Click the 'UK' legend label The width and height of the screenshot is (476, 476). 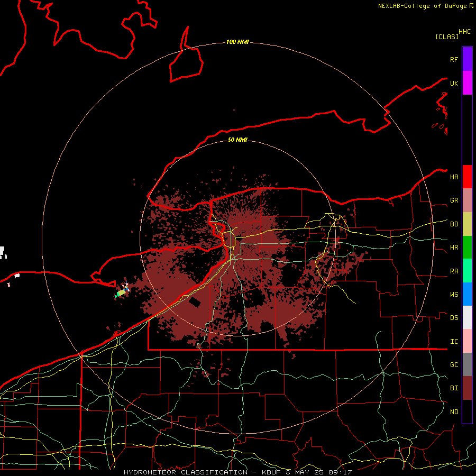[x=454, y=84]
